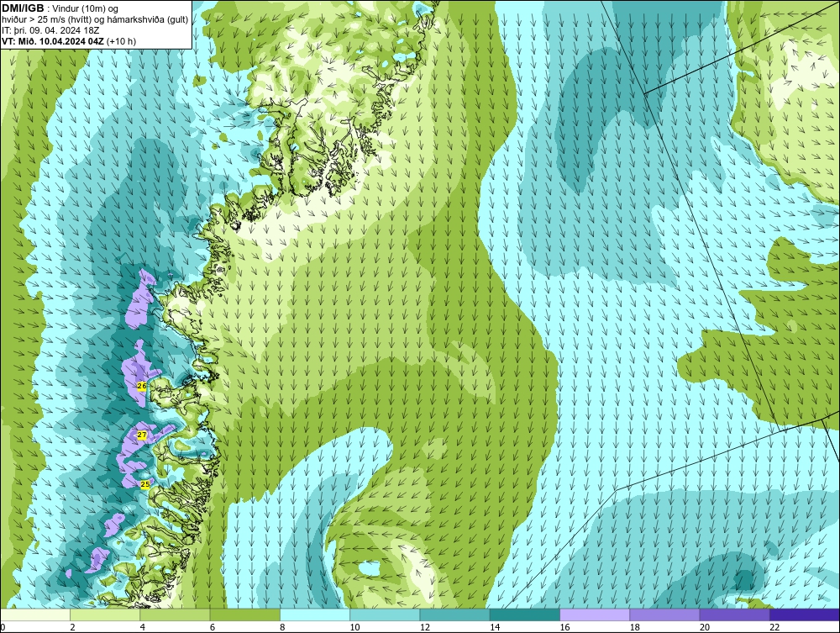Click the legend tick label '22'
The width and height of the screenshot is (840, 633).
774,628
